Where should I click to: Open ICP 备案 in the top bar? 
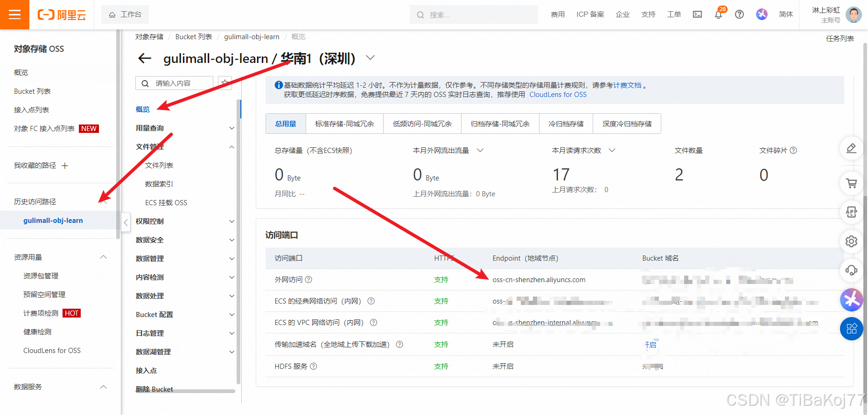tap(590, 14)
